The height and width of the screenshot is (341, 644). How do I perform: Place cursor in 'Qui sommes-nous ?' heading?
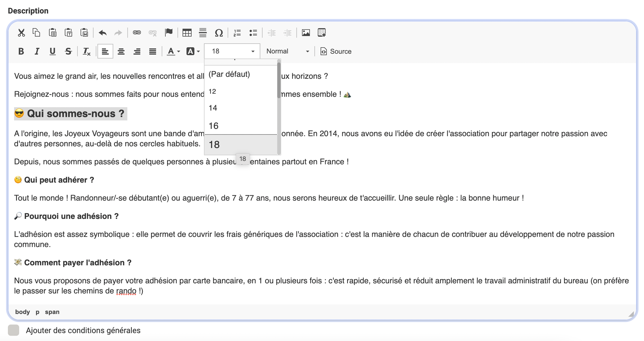(x=75, y=114)
